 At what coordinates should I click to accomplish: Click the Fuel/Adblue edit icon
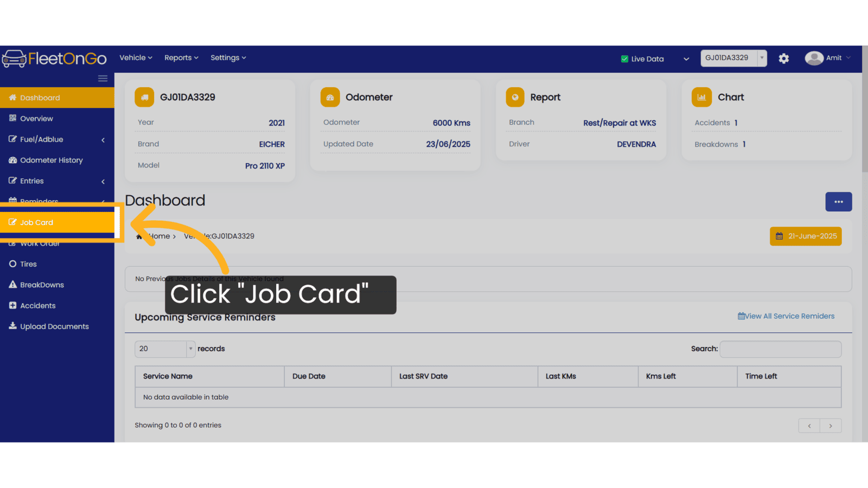12,139
